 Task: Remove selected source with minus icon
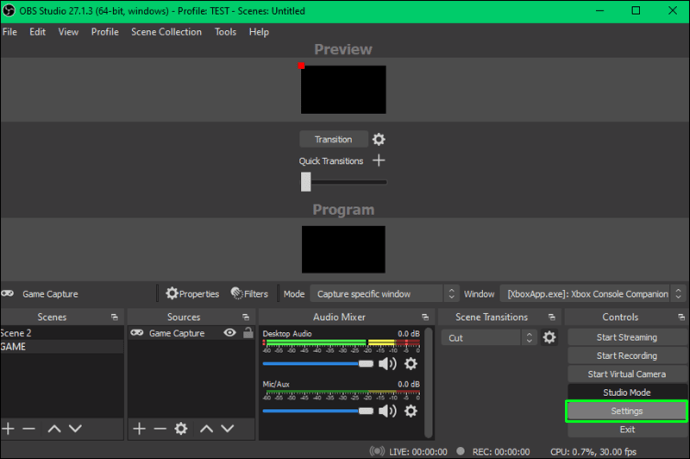click(x=160, y=428)
